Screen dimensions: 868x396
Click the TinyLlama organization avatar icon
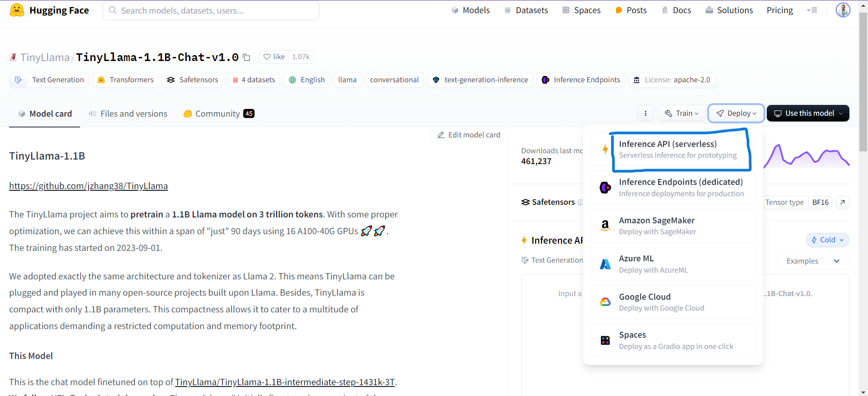coord(13,57)
